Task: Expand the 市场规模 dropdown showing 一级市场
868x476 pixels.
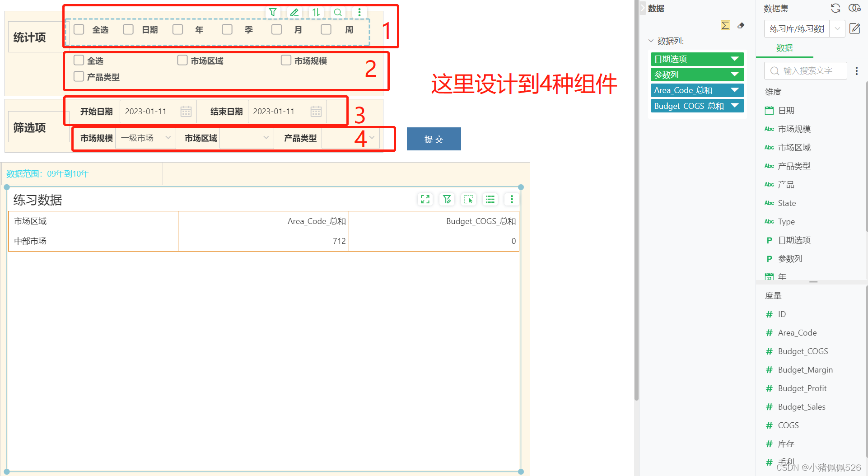Action: point(168,138)
